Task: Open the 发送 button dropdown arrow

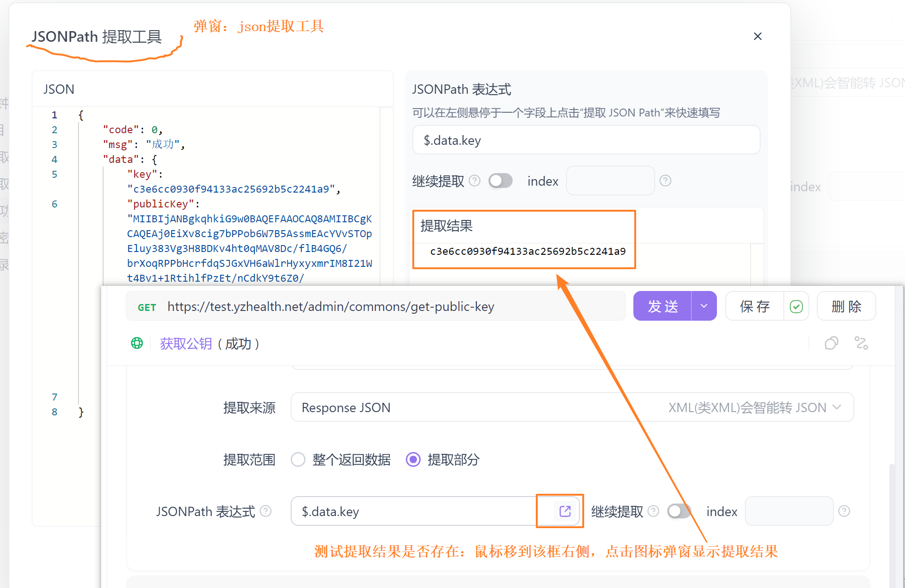Action: (x=704, y=306)
